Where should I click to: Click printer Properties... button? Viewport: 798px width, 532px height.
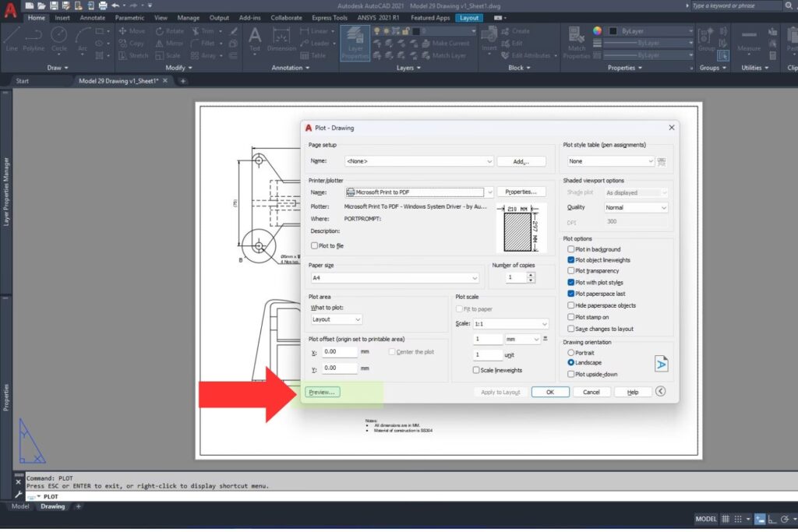521,192
